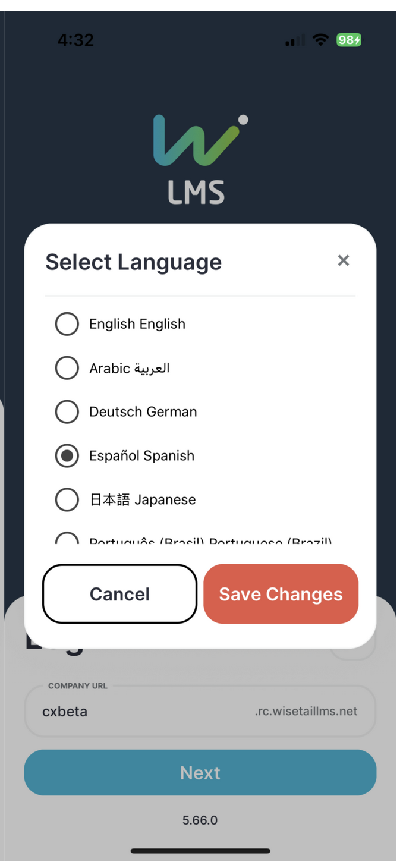Cancel the language selection
The image size is (403, 868).
click(119, 594)
